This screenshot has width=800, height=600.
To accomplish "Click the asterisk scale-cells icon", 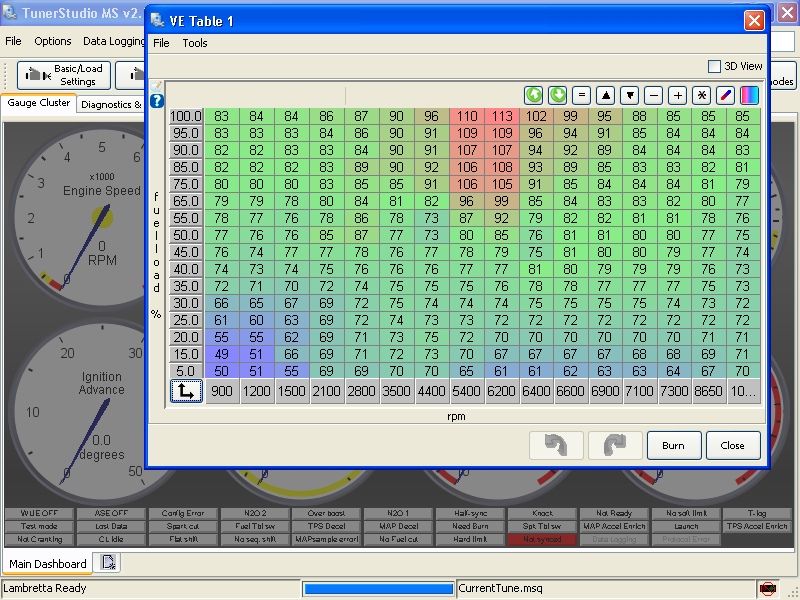I will [x=701, y=95].
